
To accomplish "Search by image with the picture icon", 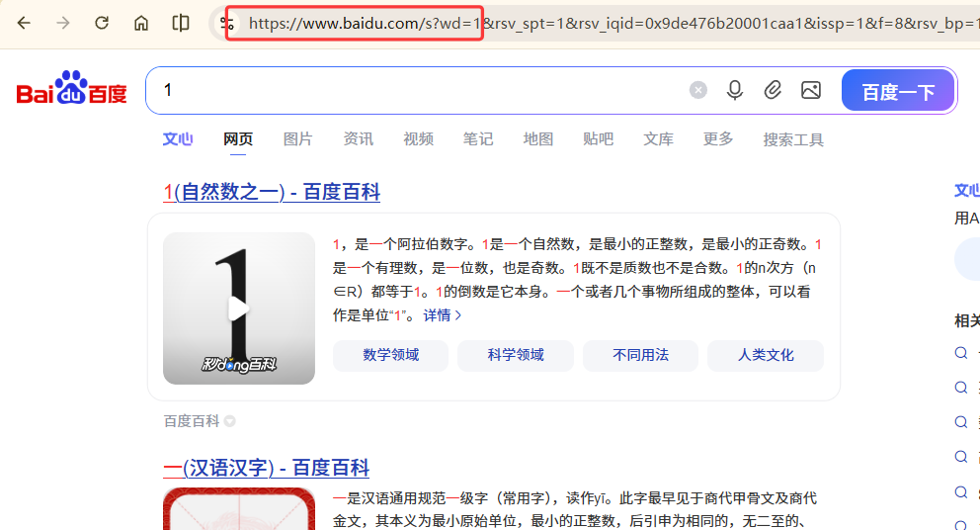I will pyautogui.click(x=811, y=90).
